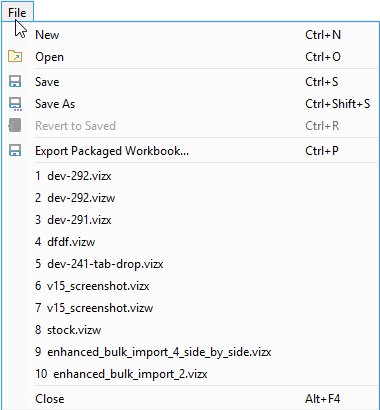The image size is (380, 410).
Task: Click the Export Packaged Workbook icon
Action: pos(15,151)
